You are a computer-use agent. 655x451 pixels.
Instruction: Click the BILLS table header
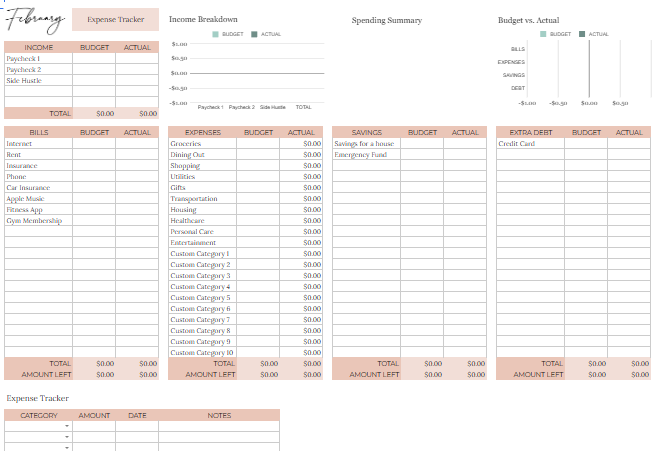pos(38,132)
